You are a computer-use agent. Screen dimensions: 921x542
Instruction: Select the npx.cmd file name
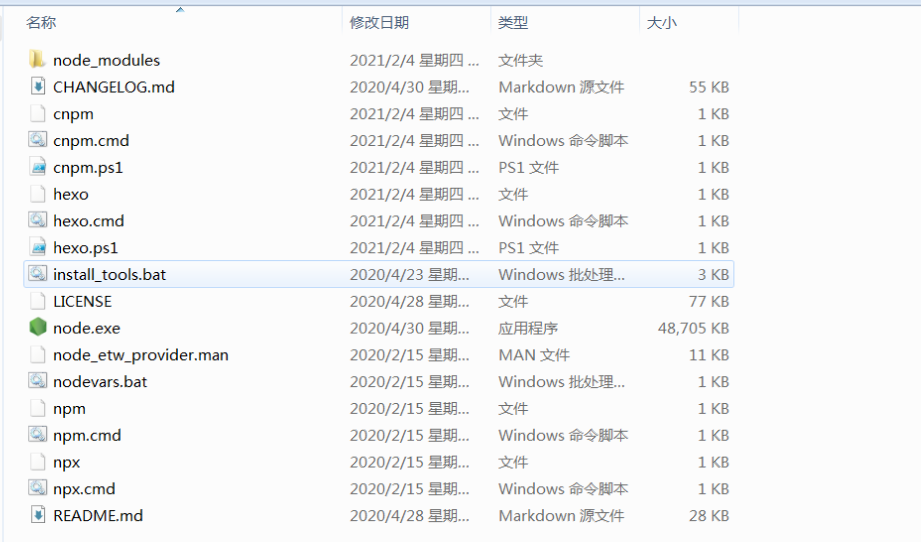84,489
